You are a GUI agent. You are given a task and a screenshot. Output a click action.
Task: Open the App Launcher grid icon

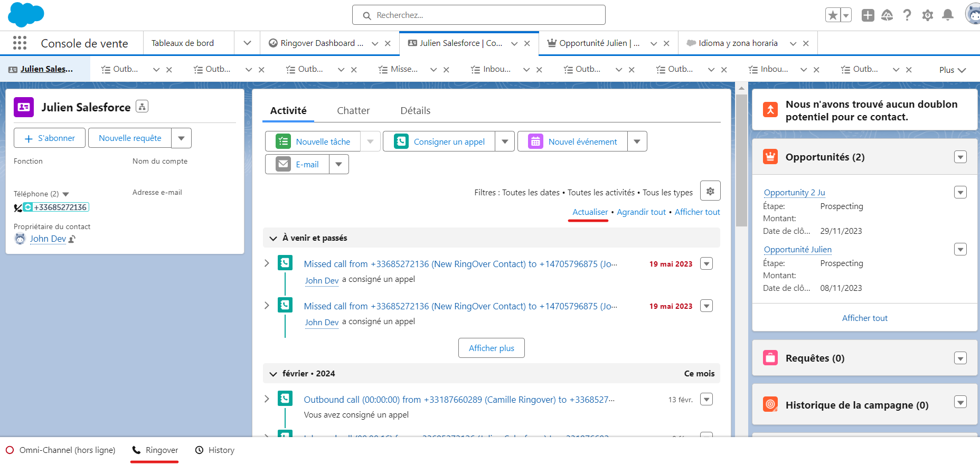pyautogui.click(x=20, y=43)
